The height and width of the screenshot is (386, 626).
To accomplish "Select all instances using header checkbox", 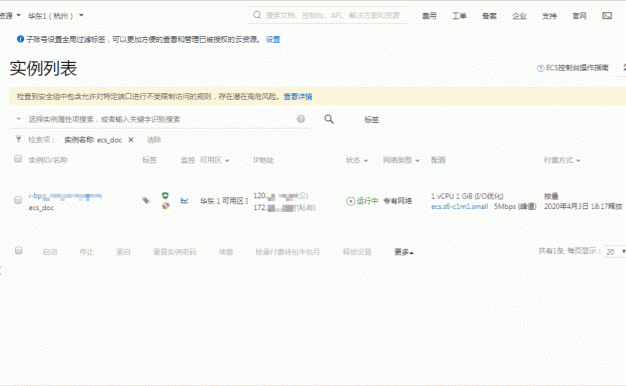I will (18, 159).
